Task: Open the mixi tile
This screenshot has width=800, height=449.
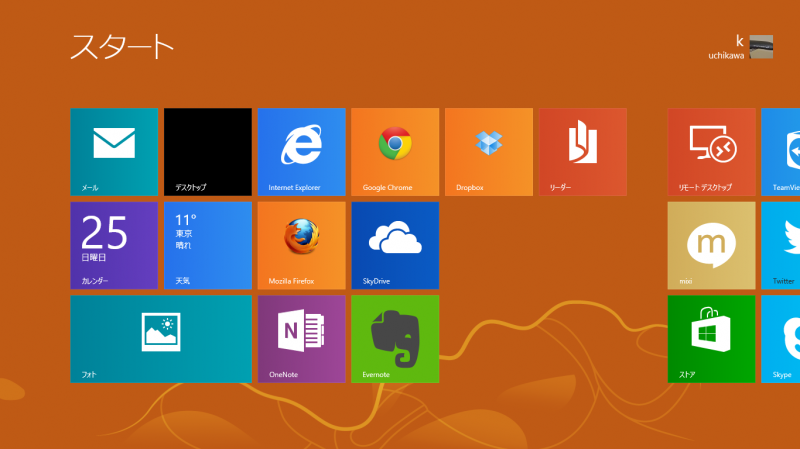Action: coord(711,245)
